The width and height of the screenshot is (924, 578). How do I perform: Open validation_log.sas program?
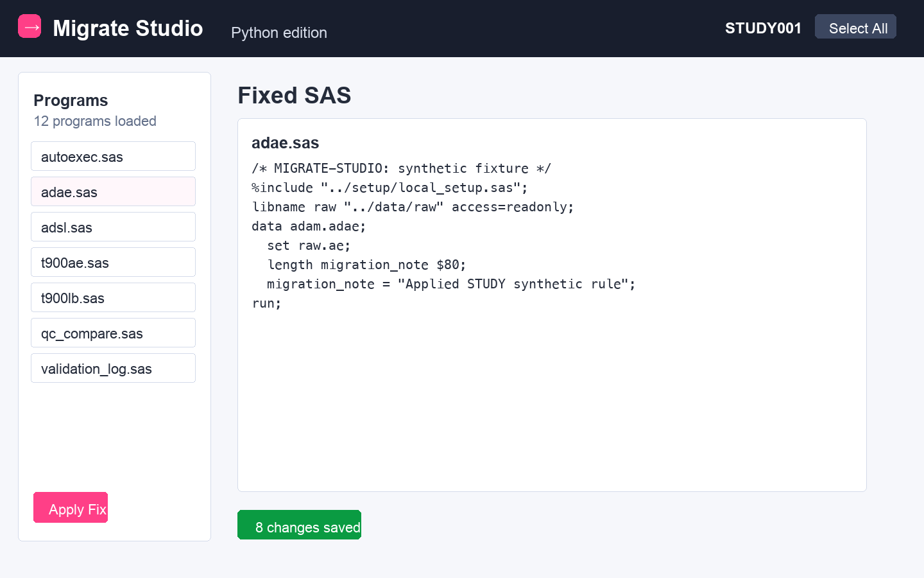113,368
